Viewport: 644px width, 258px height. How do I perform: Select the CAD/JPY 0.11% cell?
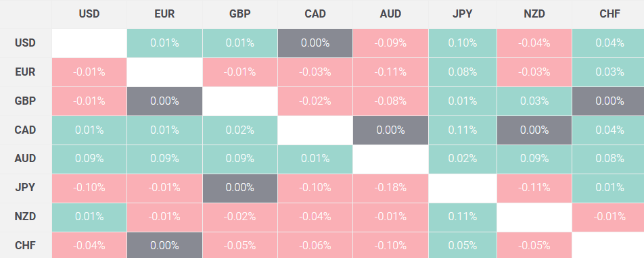(x=463, y=130)
